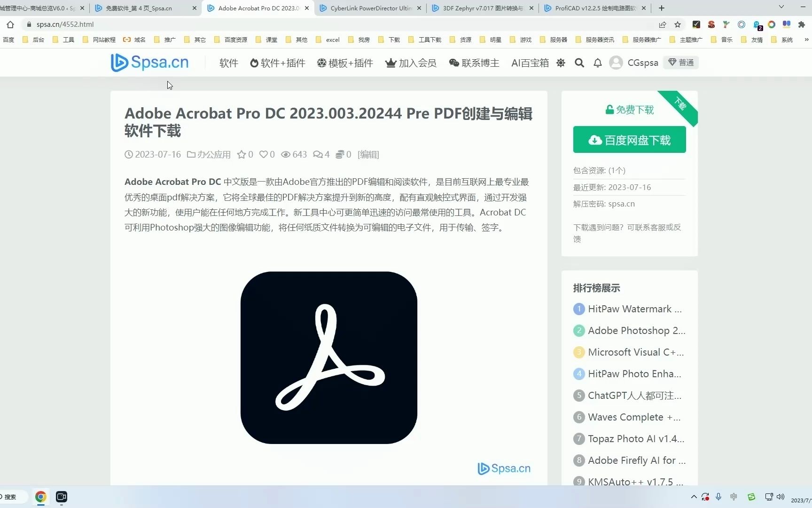Click the address bar URL
Screen dimensions: 812x508
65,24
